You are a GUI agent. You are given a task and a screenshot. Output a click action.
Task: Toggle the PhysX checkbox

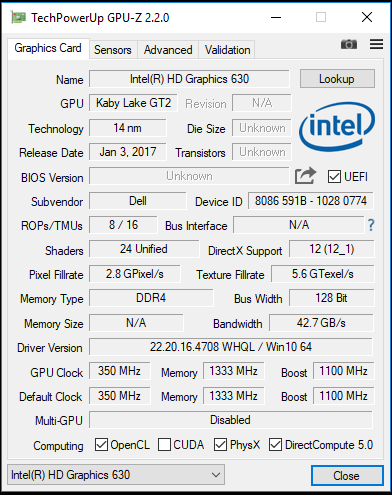220,445
